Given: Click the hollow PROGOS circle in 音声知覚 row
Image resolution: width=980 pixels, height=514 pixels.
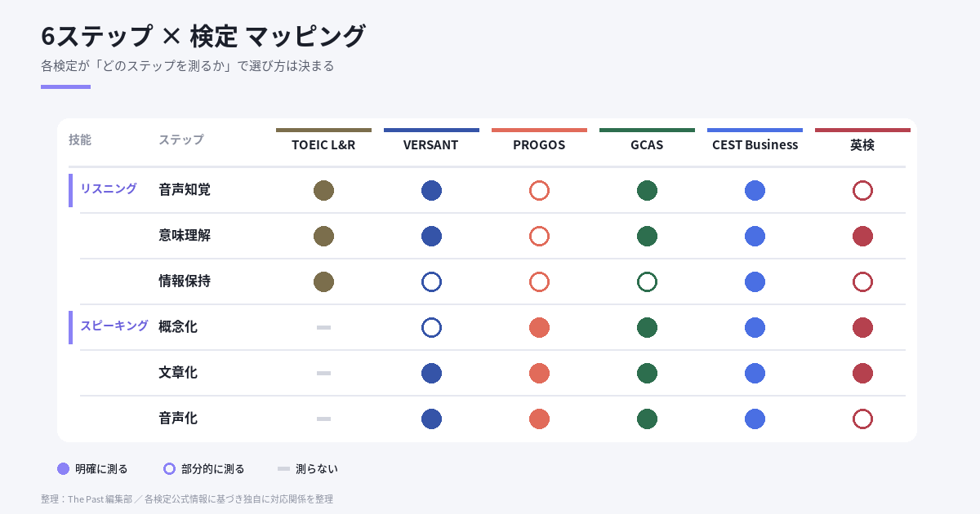Looking at the screenshot, I should (x=539, y=190).
